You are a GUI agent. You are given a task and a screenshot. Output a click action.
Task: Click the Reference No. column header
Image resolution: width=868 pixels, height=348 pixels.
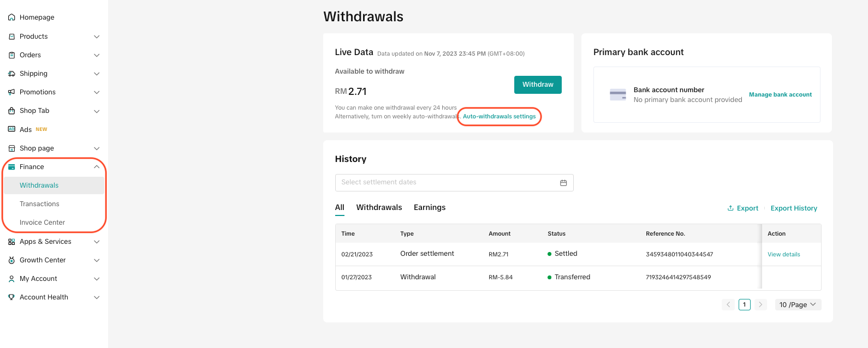point(665,233)
